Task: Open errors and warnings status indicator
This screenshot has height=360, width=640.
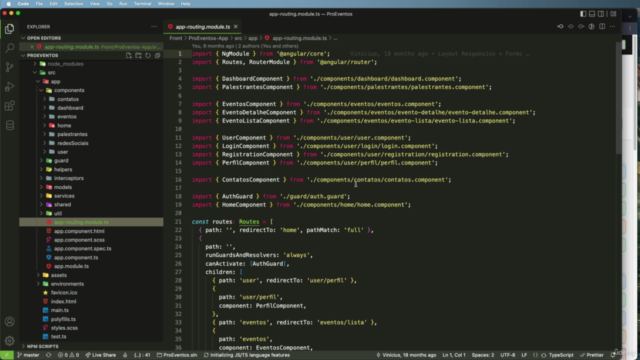Action: 68,355
